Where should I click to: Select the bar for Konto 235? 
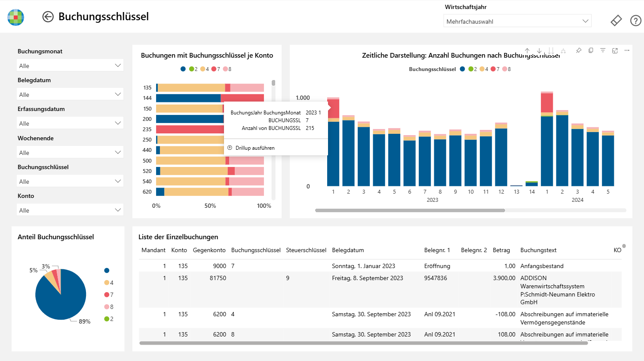190,129
